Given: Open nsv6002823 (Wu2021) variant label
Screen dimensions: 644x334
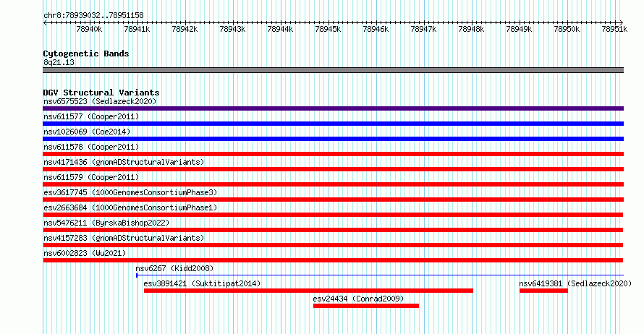Looking at the screenshot, I should pos(85,253).
